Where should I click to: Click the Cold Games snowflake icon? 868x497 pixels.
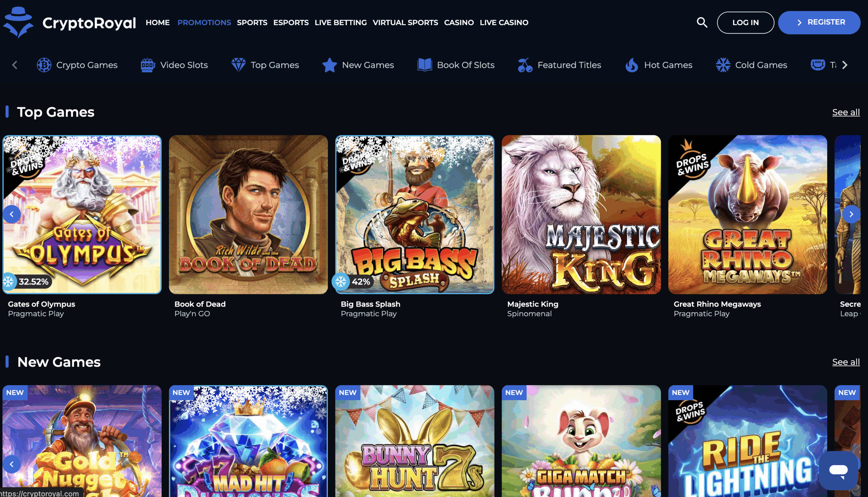click(x=723, y=65)
